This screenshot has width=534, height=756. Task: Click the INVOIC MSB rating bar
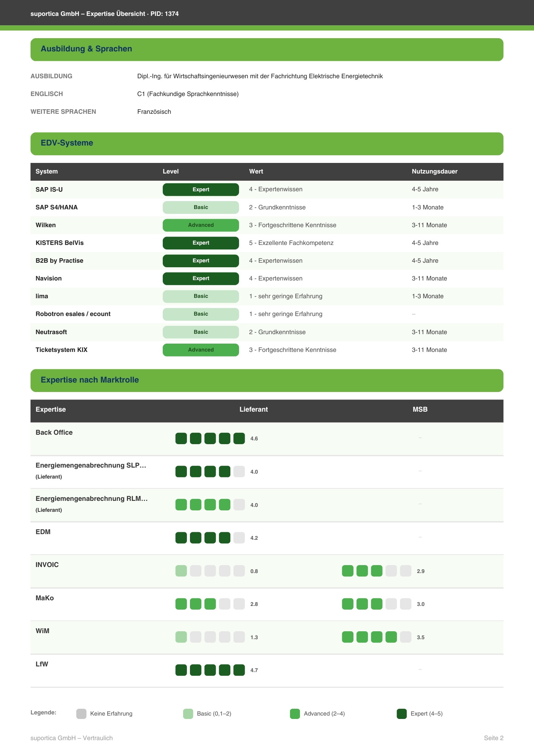point(377,571)
